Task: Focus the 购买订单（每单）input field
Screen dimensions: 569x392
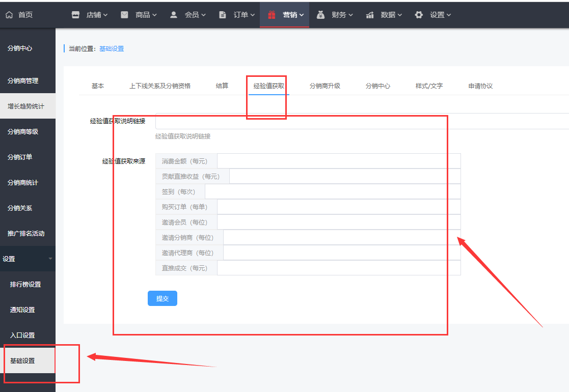Action: (339, 207)
